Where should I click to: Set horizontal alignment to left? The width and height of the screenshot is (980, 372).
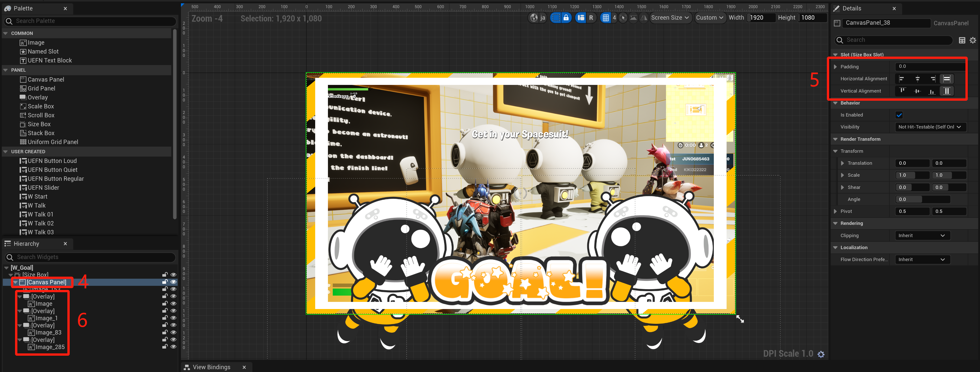[902, 79]
